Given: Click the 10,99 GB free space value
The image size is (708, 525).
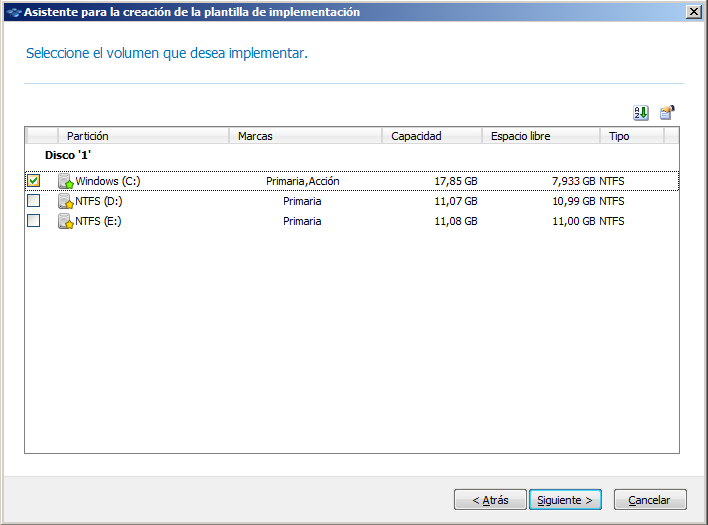Looking at the screenshot, I should pyautogui.click(x=573, y=201).
